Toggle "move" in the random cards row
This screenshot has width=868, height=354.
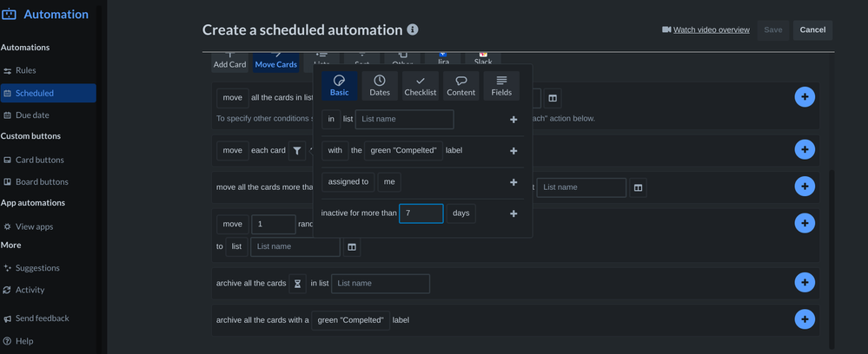point(233,224)
